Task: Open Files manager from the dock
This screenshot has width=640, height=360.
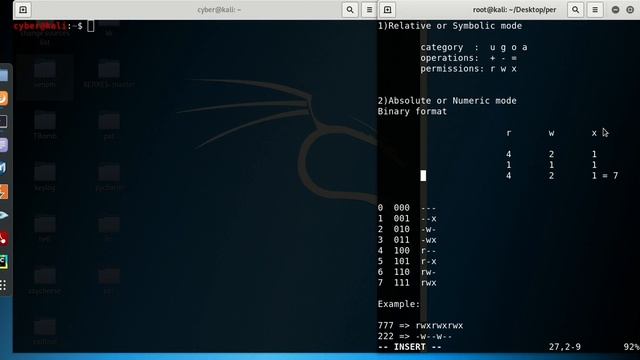Action: point(3,76)
